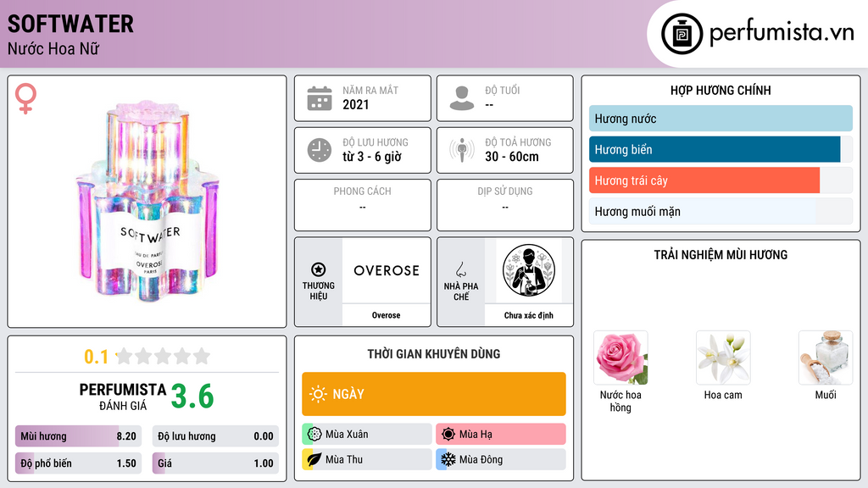Click the perfumer illustration circle

tap(529, 270)
